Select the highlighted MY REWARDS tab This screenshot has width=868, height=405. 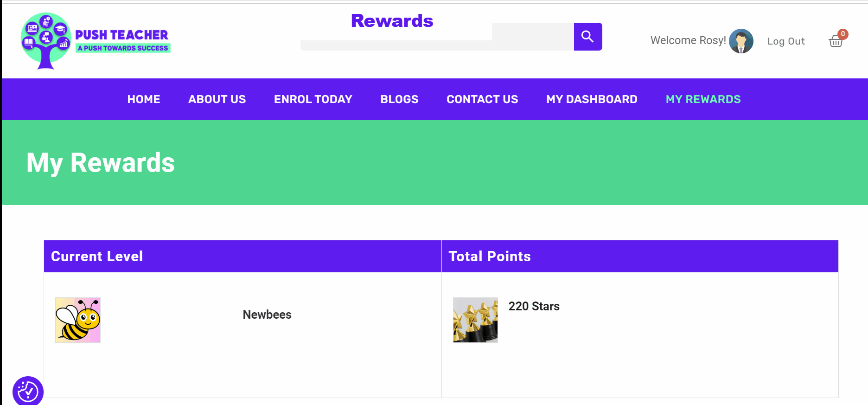703,99
